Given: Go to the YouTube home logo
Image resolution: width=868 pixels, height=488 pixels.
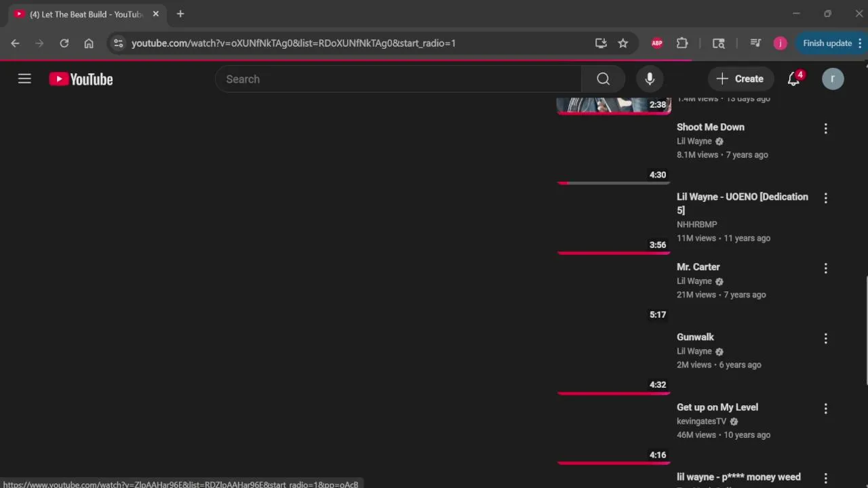Looking at the screenshot, I should [81, 79].
